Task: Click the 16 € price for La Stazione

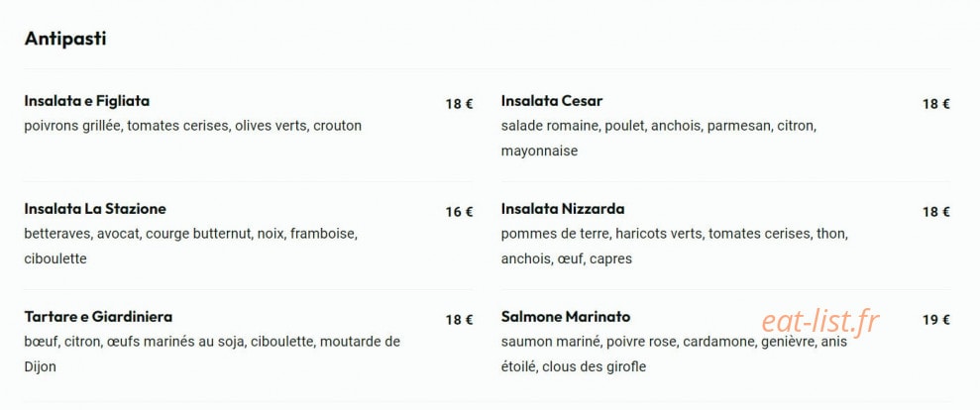Action: pyautogui.click(x=460, y=212)
